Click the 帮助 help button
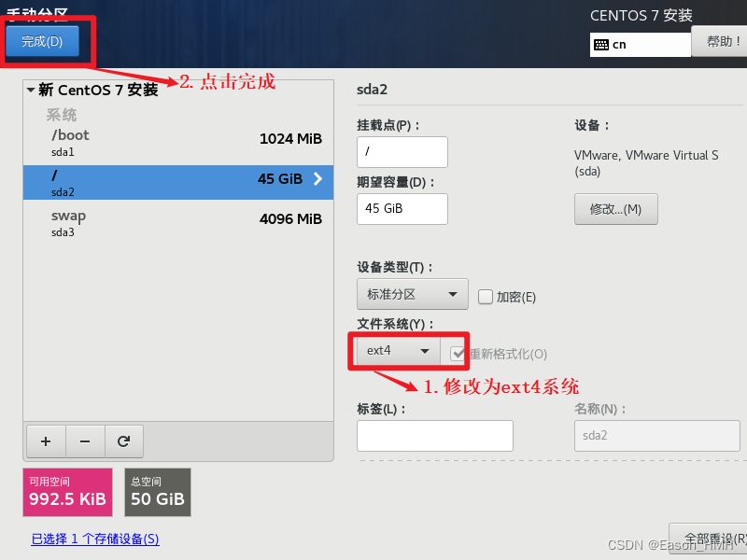The height and width of the screenshot is (560, 747). pos(720,42)
